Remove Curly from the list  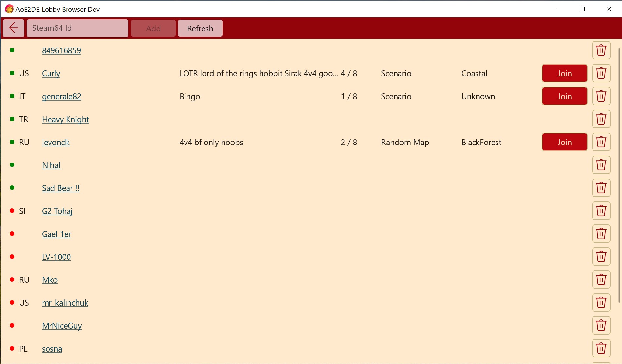click(x=601, y=73)
